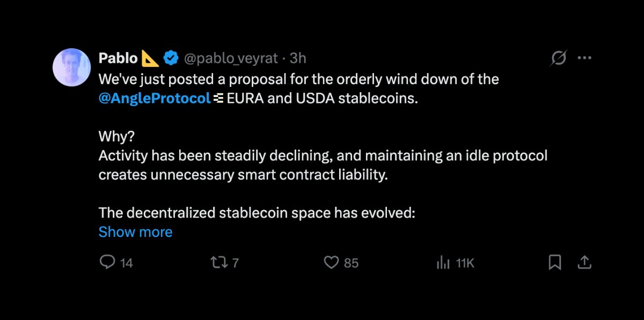Open the three-dot more options menu
Screen dimensions: 644x320
(x=584, y=58)
